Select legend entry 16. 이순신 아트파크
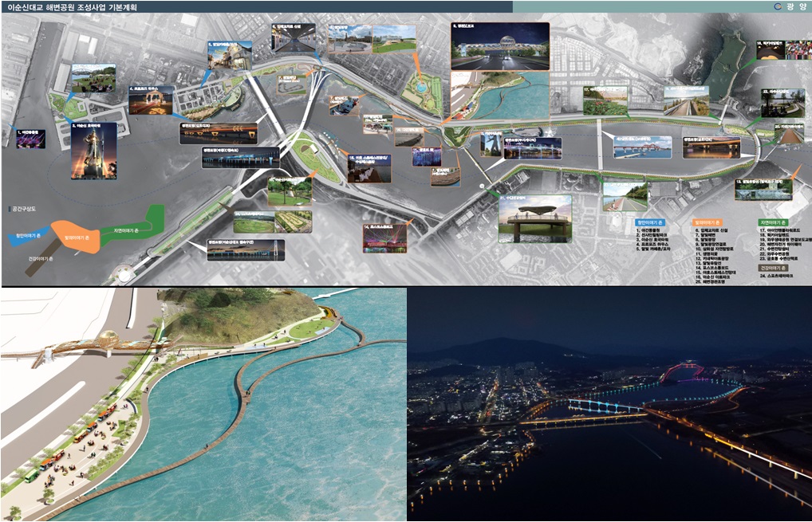Viewport: 812px width, 522px height. coord(712,277)
